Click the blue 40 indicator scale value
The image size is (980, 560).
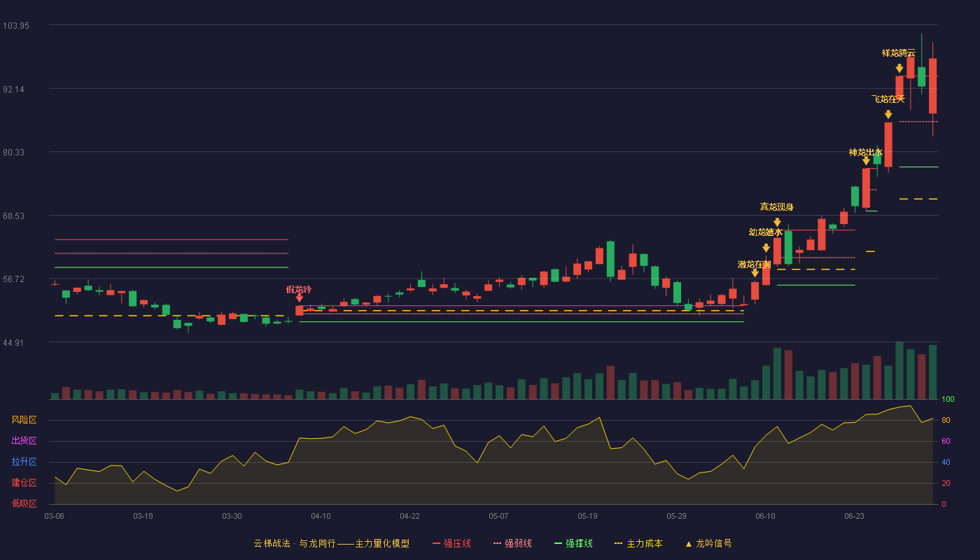(946, 462)
